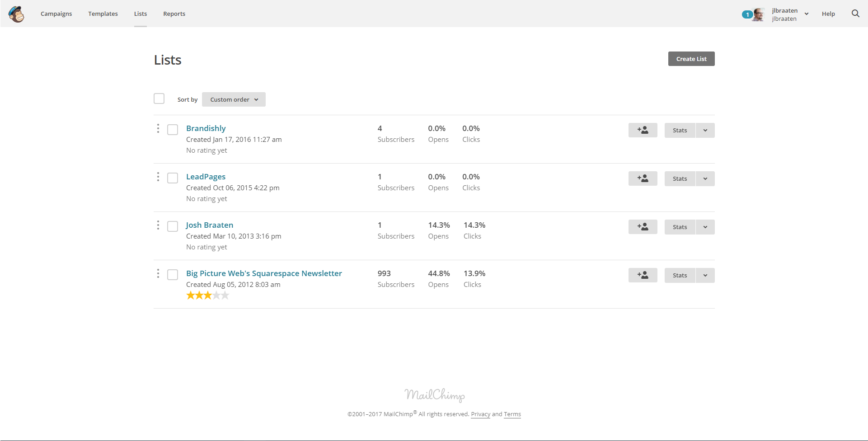
Task: Click drag handle dots beside Big Picture Web's newsletter
Action: (x=158, y=273)
